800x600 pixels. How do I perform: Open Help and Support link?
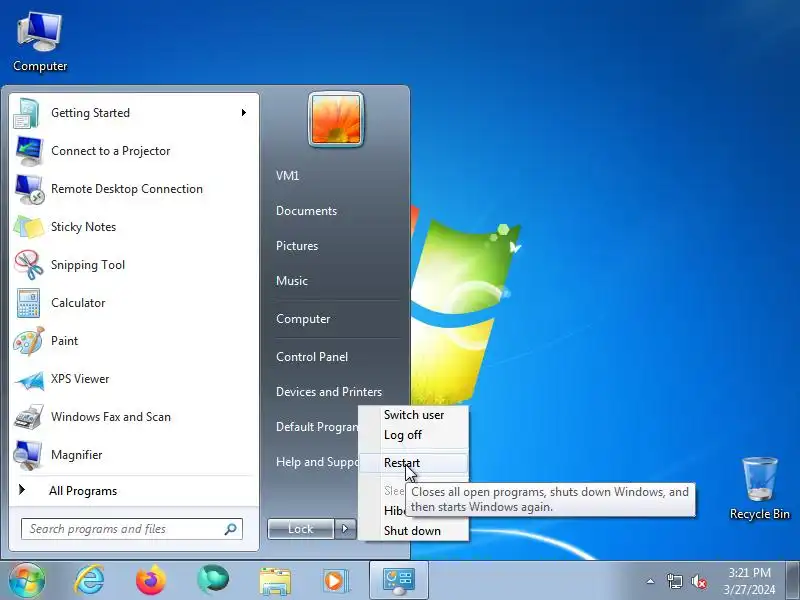(317, 462)
